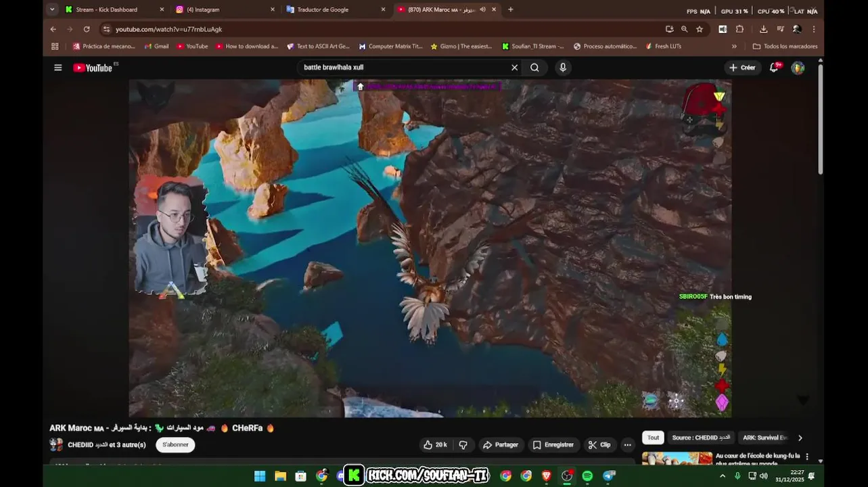Open YouTube notifications bell

point(775,68)
